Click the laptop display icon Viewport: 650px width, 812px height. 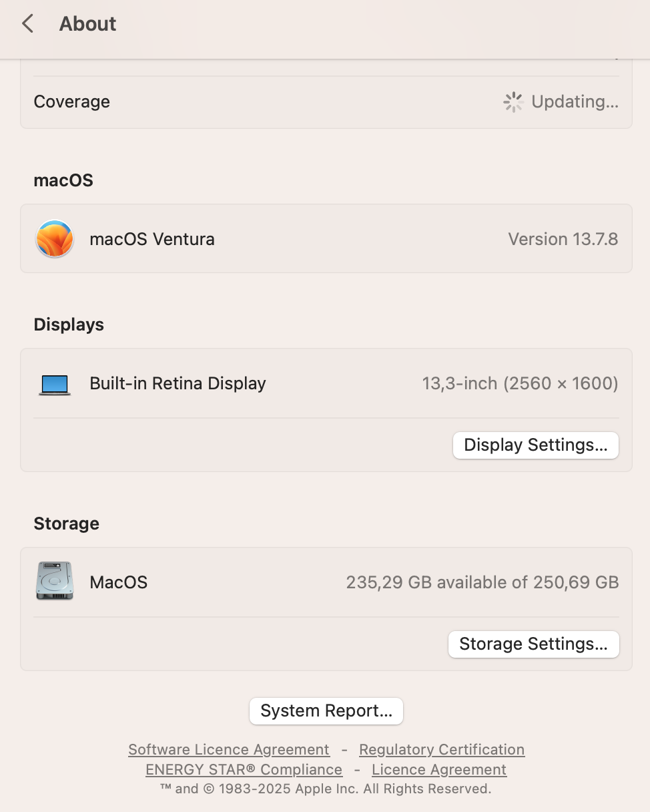[x=54, y=384]
